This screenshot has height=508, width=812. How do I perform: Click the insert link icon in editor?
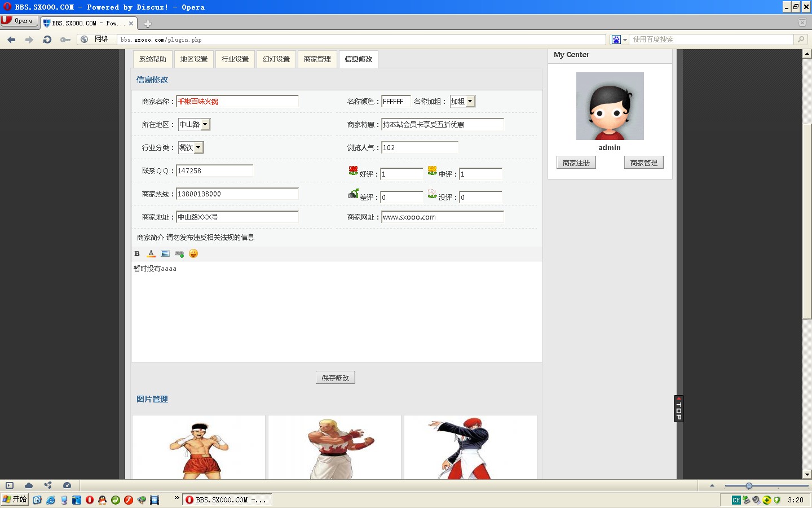coord(179,253)
